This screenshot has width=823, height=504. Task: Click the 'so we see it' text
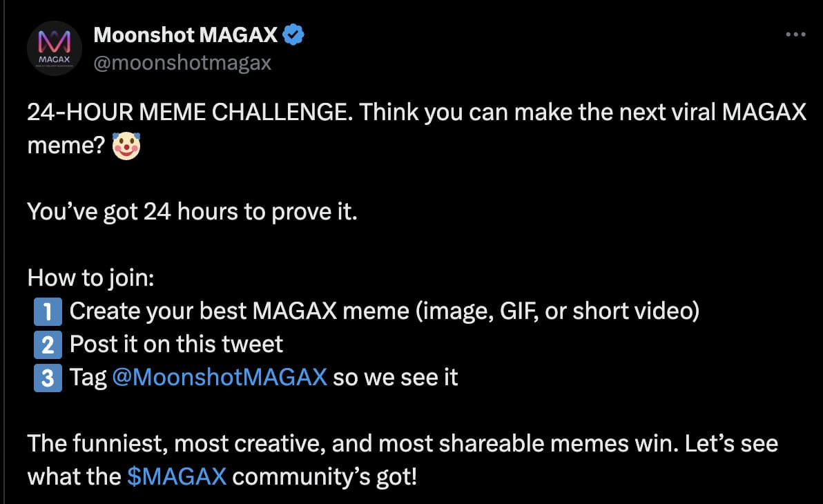(395, 378)
